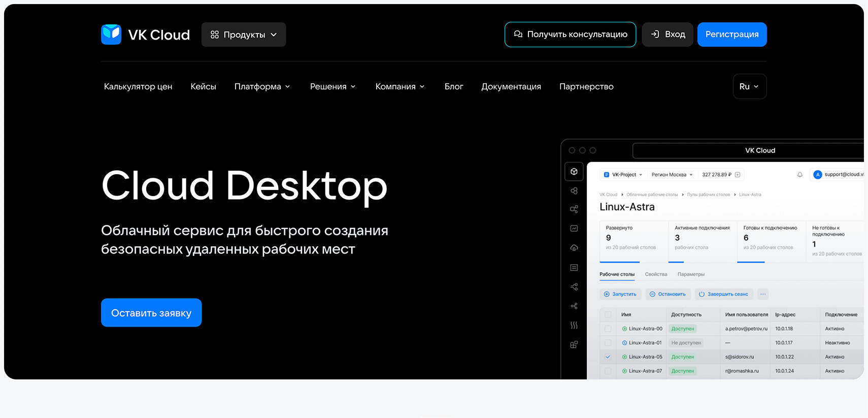Open the monitoring chart icon in the sidebar

click(574, 229)
